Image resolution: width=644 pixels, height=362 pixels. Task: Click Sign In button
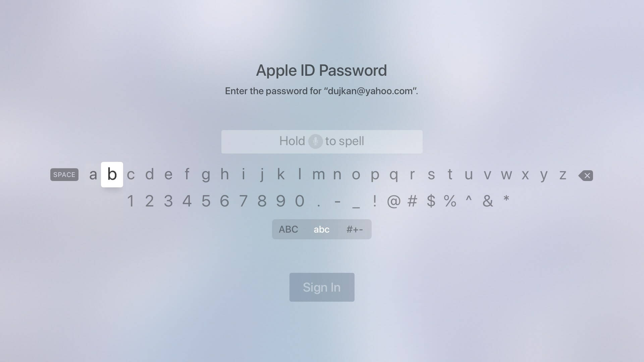coord(322,287)
